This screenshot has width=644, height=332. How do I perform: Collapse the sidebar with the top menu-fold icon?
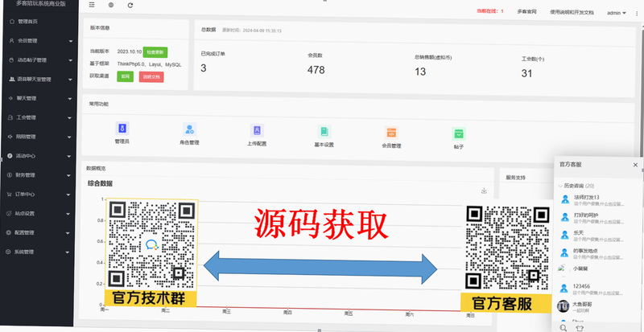[x=92, y=5]
